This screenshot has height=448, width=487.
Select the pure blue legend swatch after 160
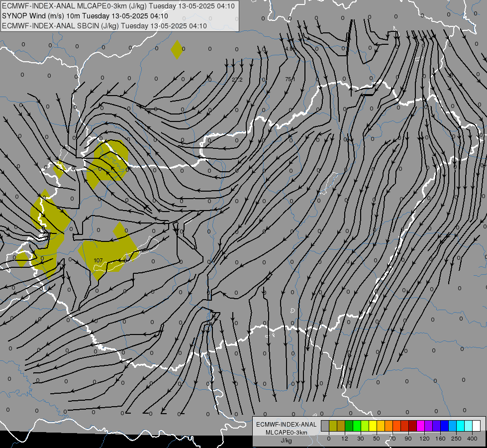click(x=444, y=426)
